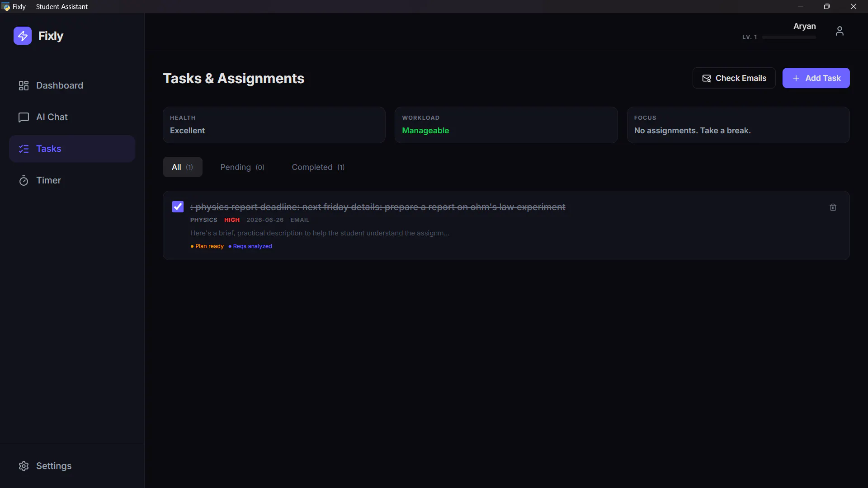Click the Settings gear icon
The image size is (868, 488).
point(24,466)
